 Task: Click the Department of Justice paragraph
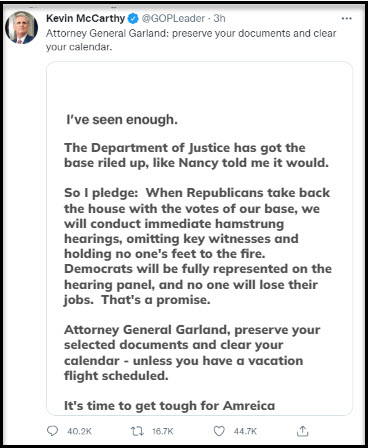(x=196, y=155)
